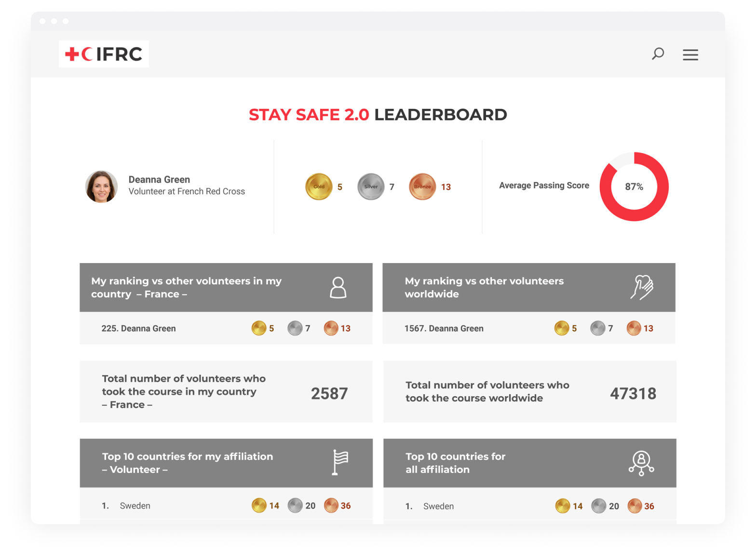Click the network person icon in all affiliation header
This screenshot has width=756, height=555.
tap(641, 463)
